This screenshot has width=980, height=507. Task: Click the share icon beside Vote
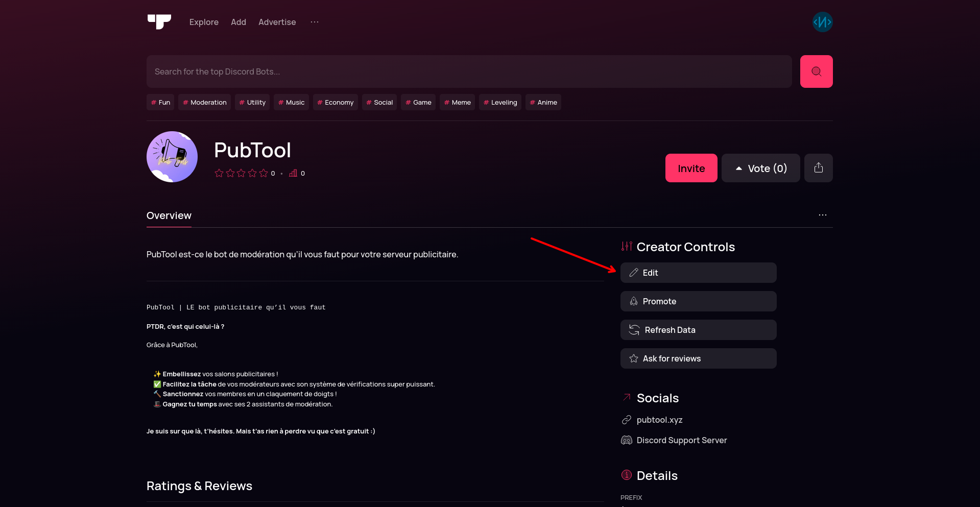point(818,168)
